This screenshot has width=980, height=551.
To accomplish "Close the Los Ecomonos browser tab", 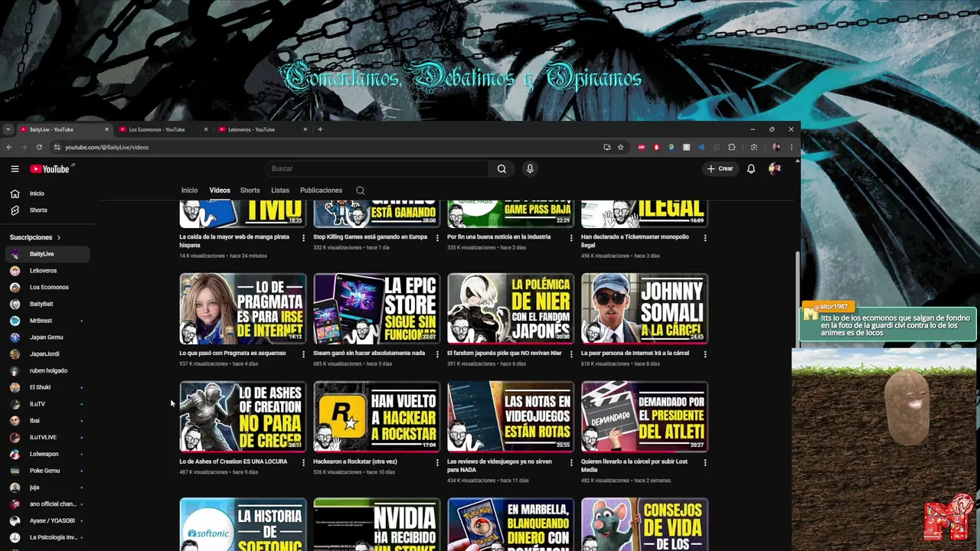I will point(205,129).
